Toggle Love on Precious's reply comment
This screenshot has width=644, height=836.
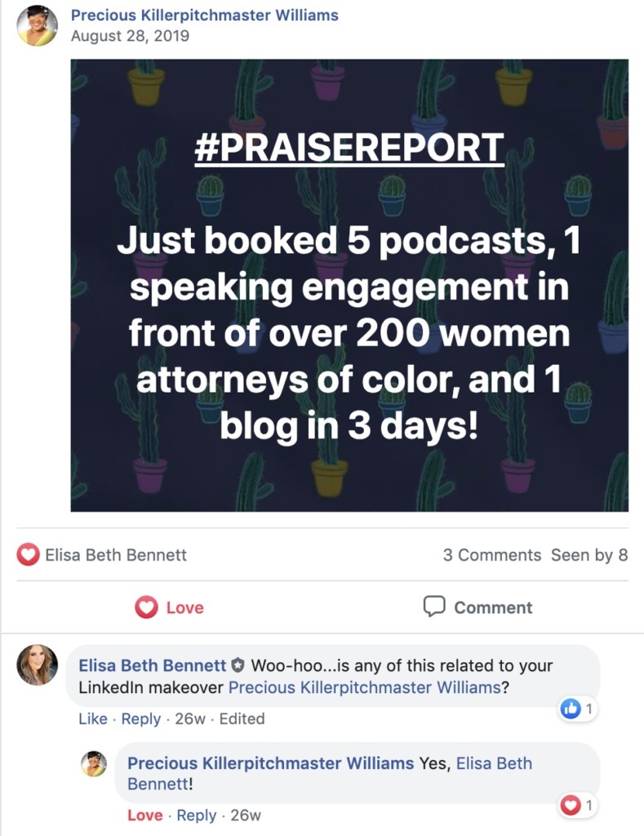click(144, 816)
